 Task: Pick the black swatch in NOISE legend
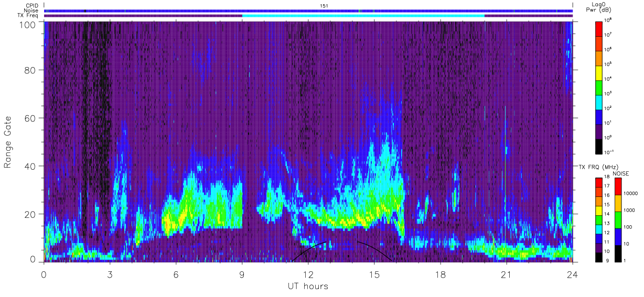(618, 252)
